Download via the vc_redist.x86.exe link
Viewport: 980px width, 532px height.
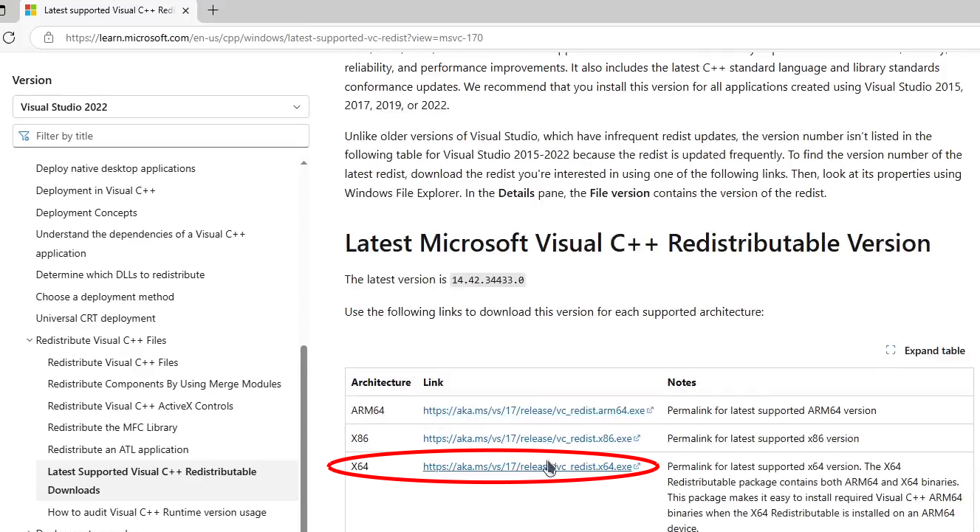pos(527,438)
